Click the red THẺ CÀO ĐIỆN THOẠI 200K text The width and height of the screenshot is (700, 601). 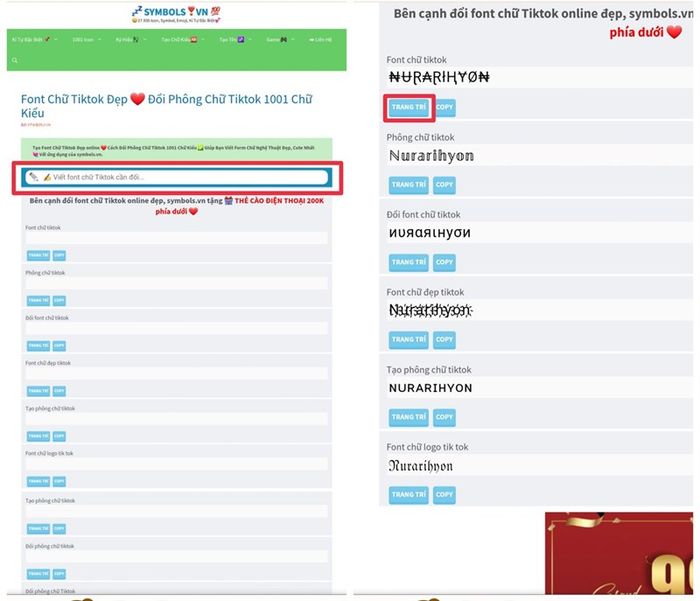pos(279,201)
